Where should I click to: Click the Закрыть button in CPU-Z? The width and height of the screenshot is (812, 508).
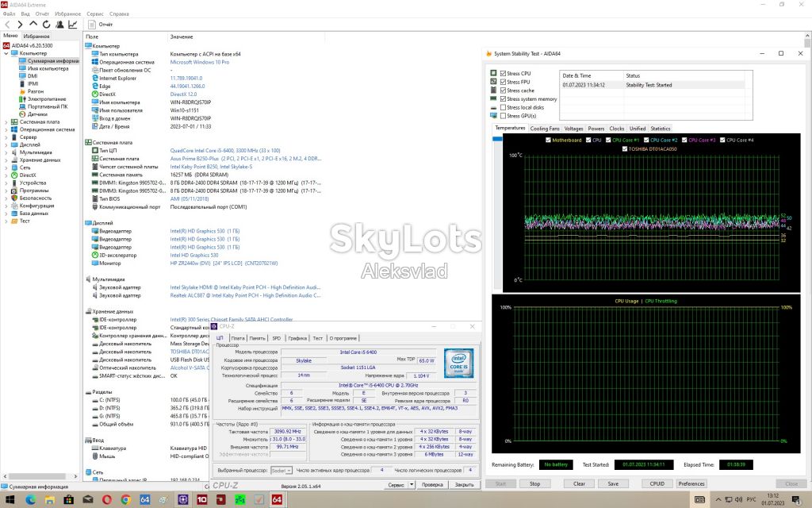pos(464,485)
